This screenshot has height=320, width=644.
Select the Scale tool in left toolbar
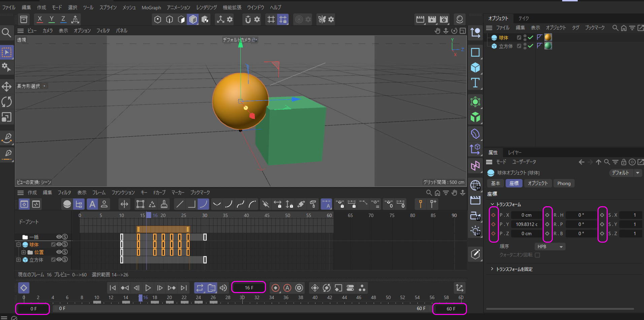tap(7, 117)
